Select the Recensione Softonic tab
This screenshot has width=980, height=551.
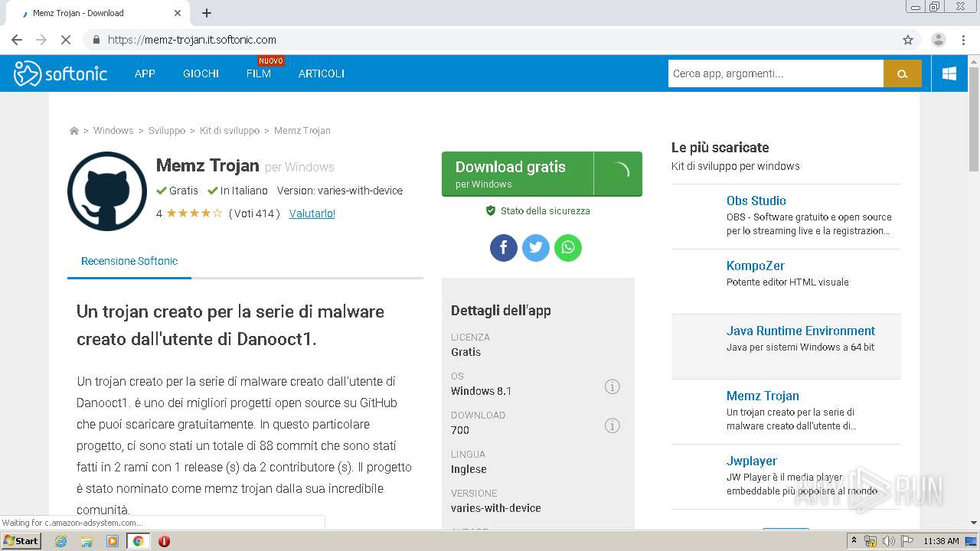click(x=129, y=261)
